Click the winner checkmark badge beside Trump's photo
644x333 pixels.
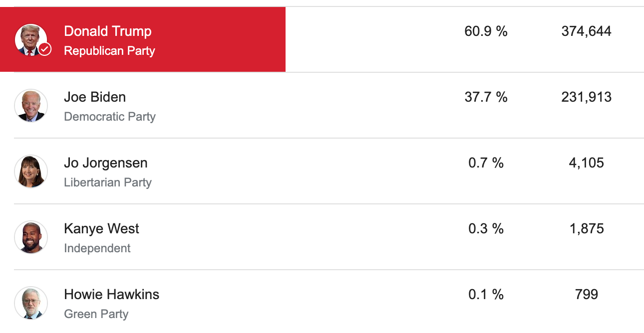(45, 49)
